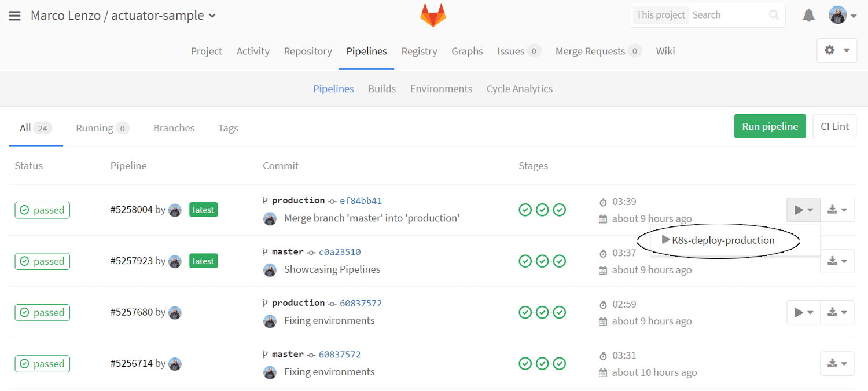Click the settings gear icon
868x391 pixels.
(830, 50)
